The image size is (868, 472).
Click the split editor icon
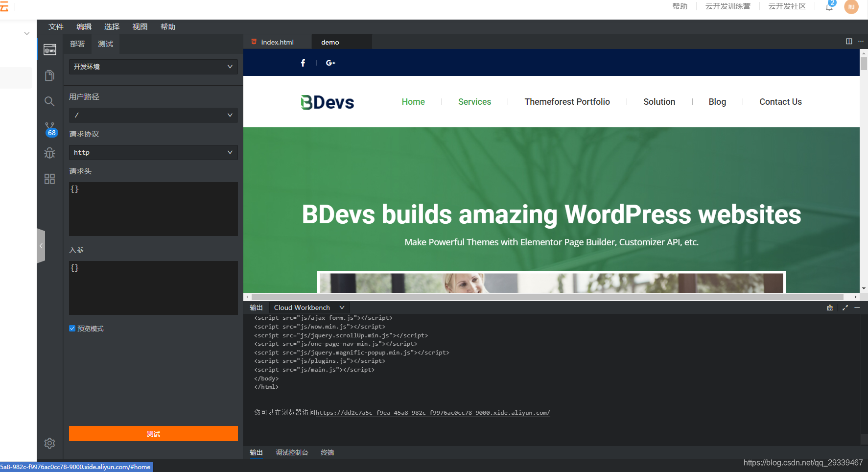point(849,42)
